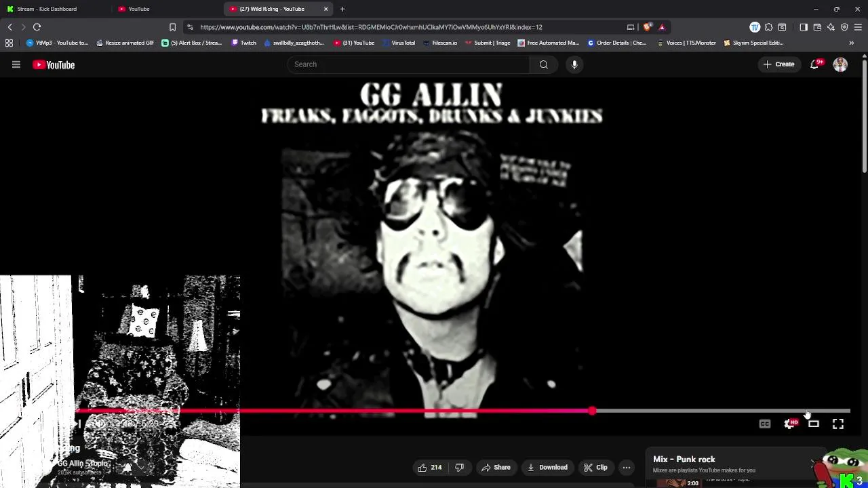Click the page vertical scrollbar
The height and width of the screenshot is (488, 868).
click(864, 115)
